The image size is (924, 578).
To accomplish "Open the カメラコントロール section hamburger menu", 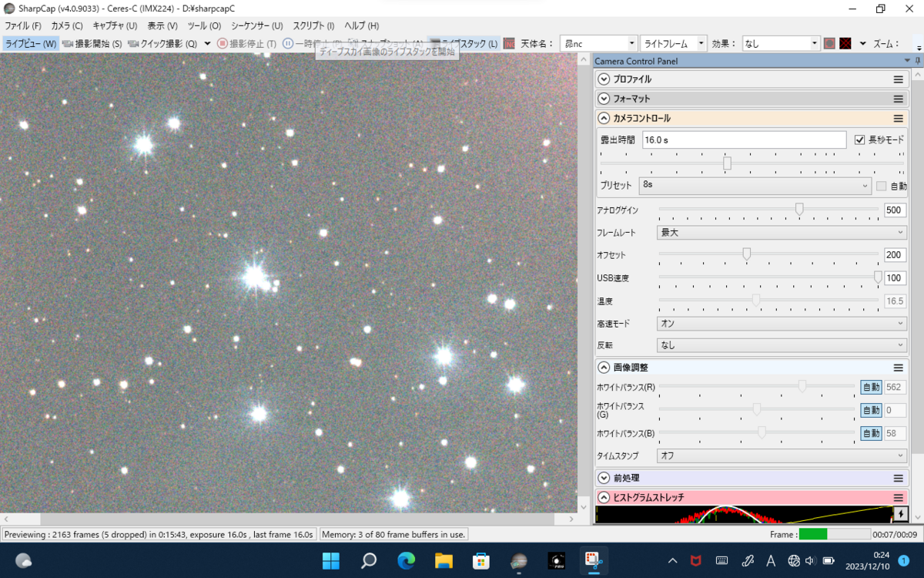I will pyautogui.click(x=898, y=119).
